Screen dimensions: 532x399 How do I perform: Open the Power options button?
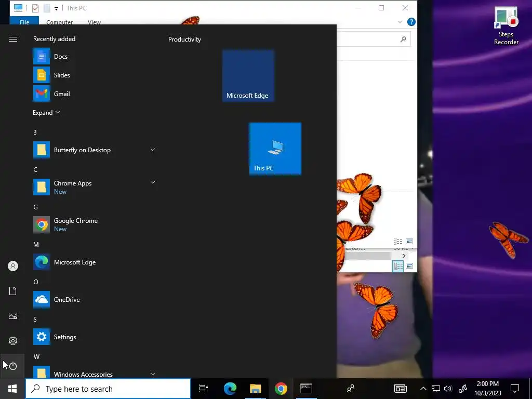(x=12, y=366)
